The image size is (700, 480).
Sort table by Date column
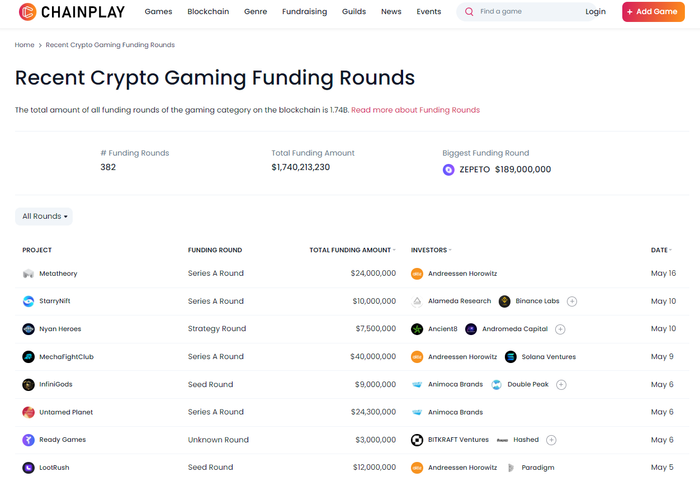[661, 250]
